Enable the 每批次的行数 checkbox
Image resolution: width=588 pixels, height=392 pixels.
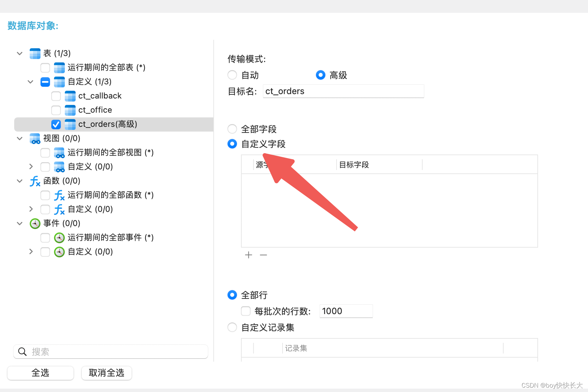tap(245, 311)
